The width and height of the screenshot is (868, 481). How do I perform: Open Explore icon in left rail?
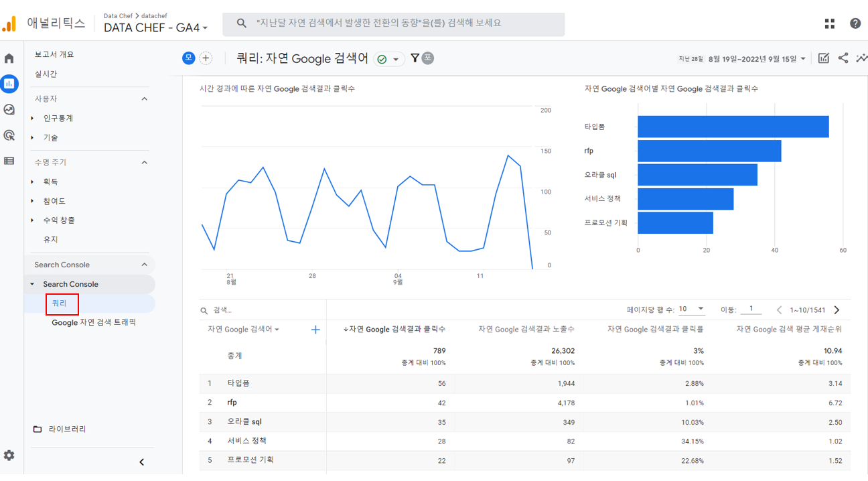click(x=9, y=109)
